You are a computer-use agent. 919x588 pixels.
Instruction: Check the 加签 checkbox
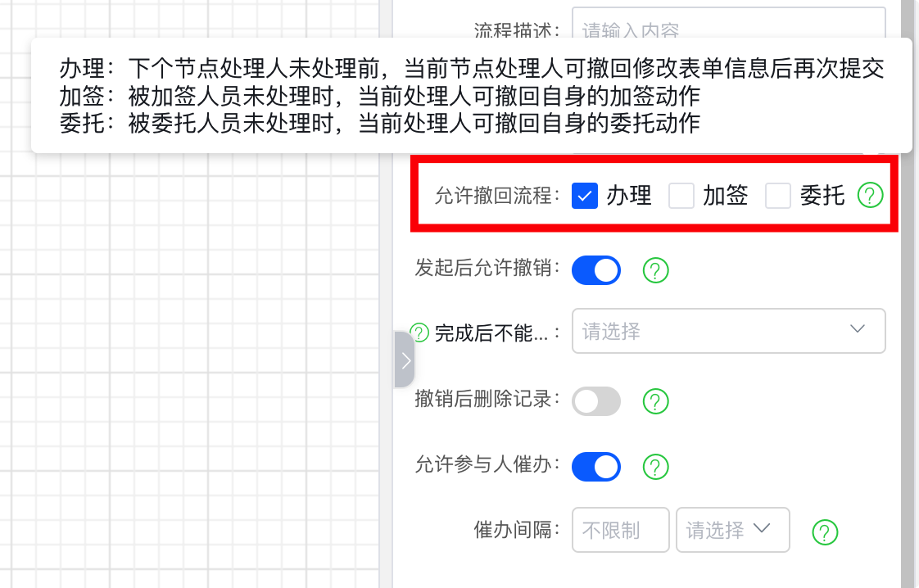click(681, 197)
